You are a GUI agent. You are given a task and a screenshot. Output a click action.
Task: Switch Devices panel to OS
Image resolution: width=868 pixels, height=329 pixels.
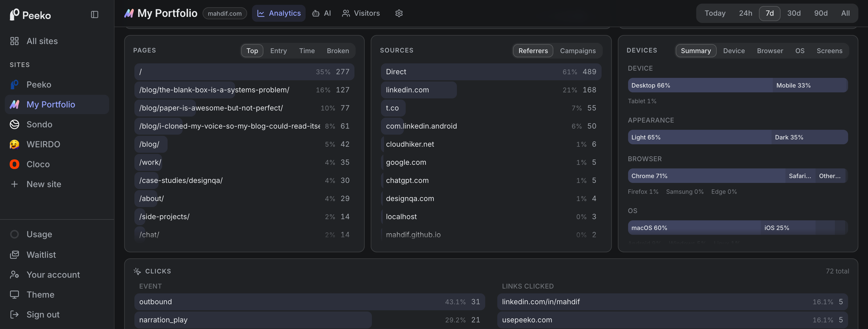click(800, 51)
